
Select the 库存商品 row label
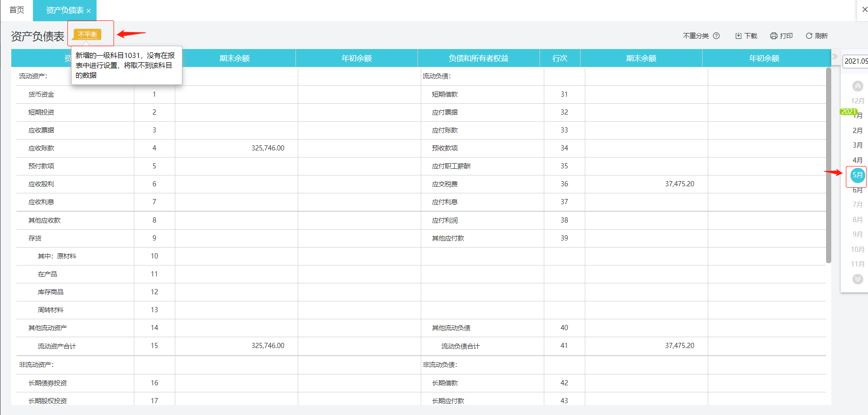point(50,292)
